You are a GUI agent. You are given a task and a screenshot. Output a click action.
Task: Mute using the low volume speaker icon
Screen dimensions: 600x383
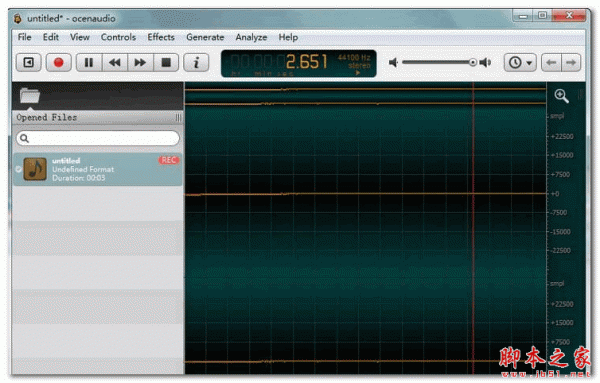click(x=393, y=62)
